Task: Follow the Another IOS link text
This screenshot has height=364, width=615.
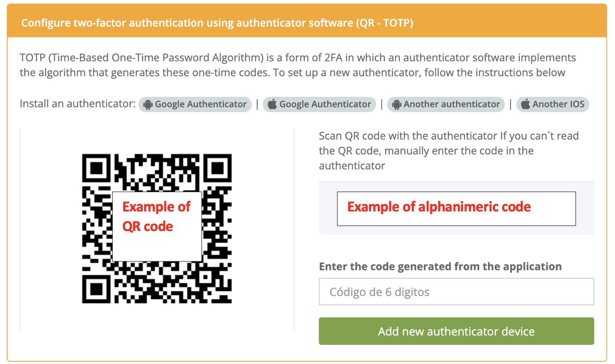Action: (x=558, y=104)
